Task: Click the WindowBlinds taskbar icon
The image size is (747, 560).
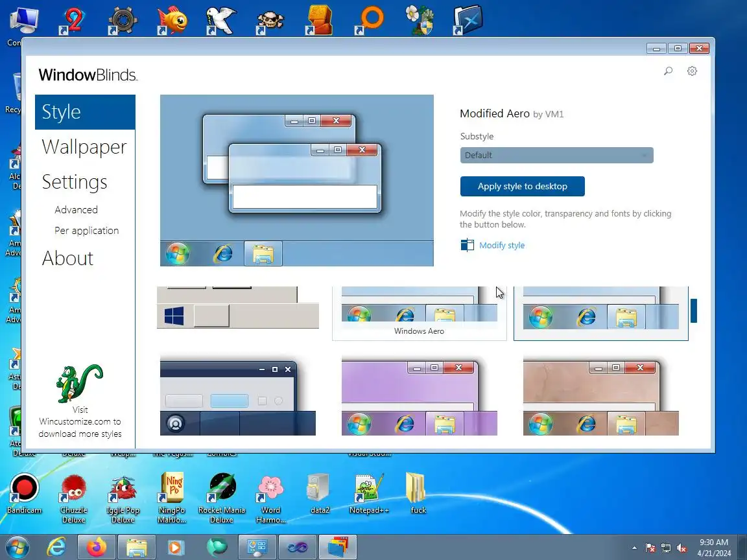Action: point(338,547)
